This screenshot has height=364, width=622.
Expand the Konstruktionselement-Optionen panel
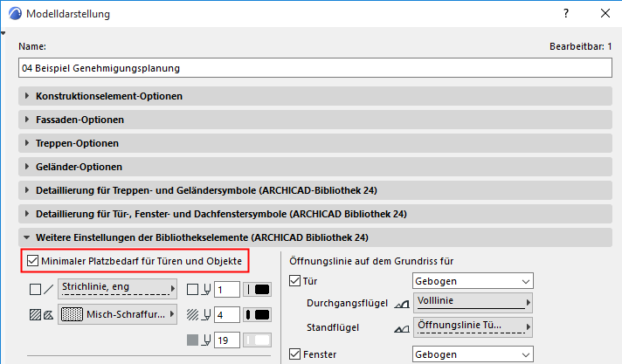(315, 96)
